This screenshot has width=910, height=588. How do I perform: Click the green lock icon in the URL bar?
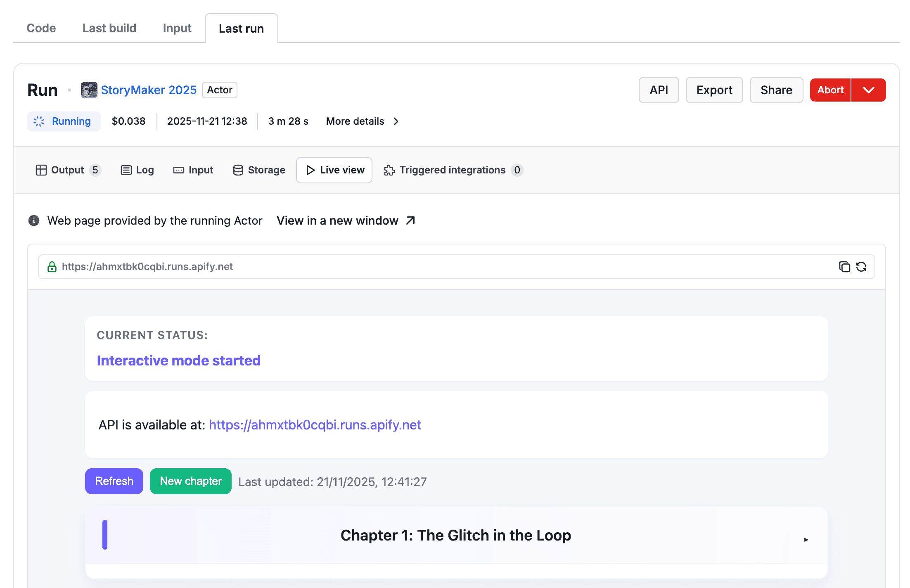(52, 267)
